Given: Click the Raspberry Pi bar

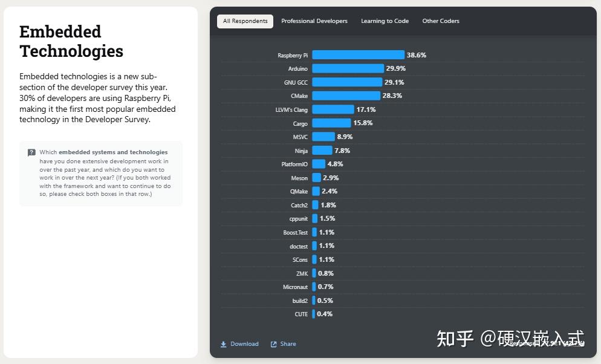Looking at the screenshot, I should 358,55.
